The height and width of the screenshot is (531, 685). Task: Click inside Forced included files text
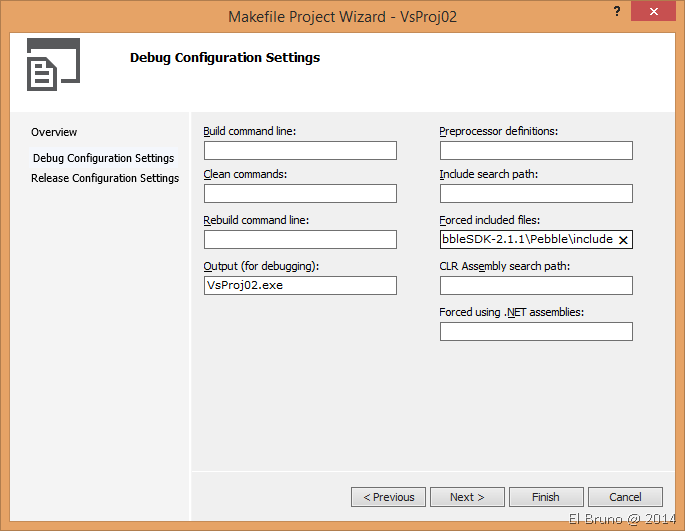pyautogui.click(x=526, y=240)
